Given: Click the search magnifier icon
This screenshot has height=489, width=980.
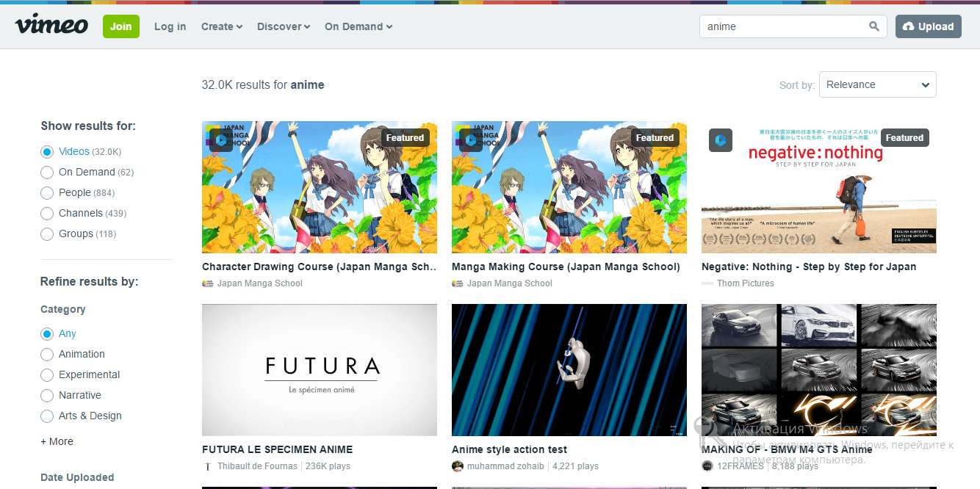Looking at the screenshot, I should tap(873, 26).
